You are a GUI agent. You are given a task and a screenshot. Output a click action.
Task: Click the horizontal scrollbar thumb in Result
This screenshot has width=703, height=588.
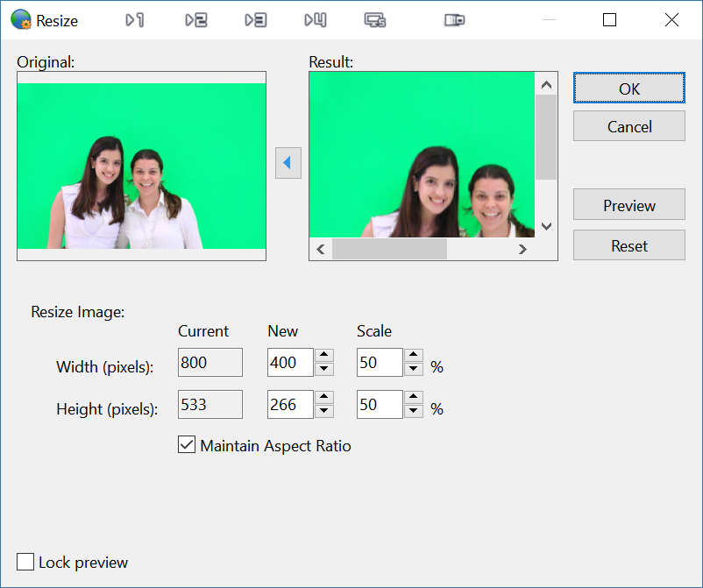[389, 249]
